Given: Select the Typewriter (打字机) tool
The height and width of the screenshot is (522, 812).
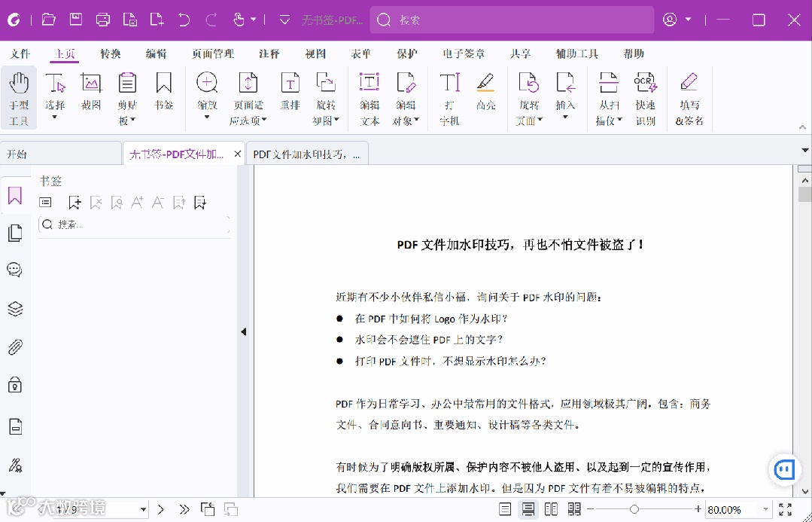Looking at the screenshot, I should coord(449,98).
